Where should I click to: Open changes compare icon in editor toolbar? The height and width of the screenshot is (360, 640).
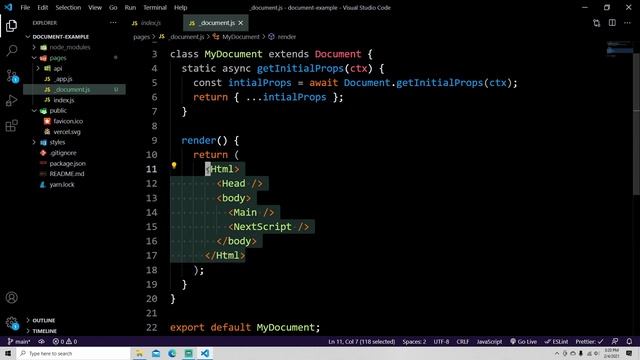pyautogui.click(x=597, y=23)
